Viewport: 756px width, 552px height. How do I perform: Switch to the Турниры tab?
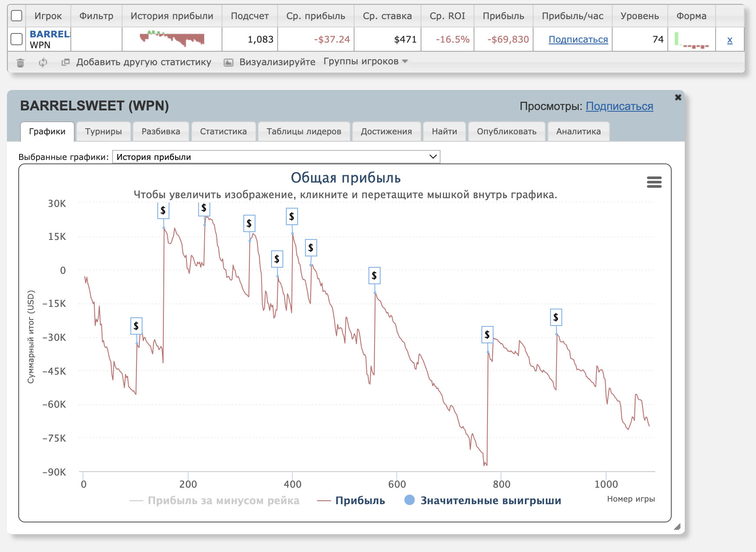click(x=103, y=131)
